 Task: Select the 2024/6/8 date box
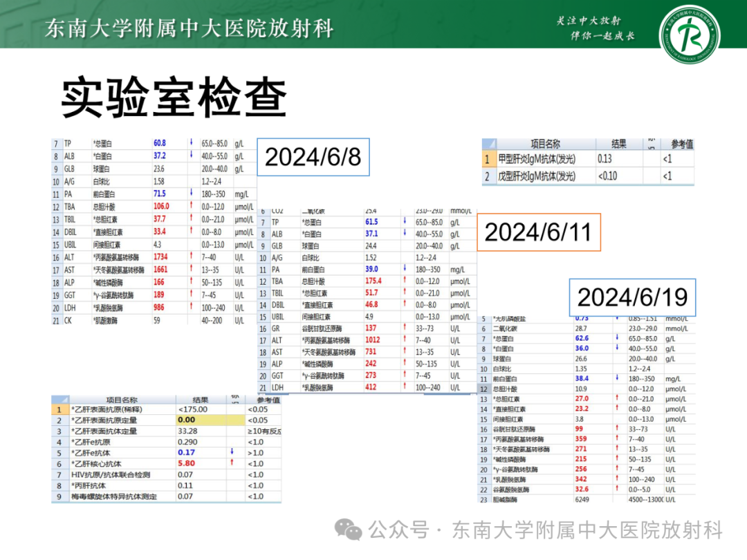pyautogui.click(x=313, y=157)
